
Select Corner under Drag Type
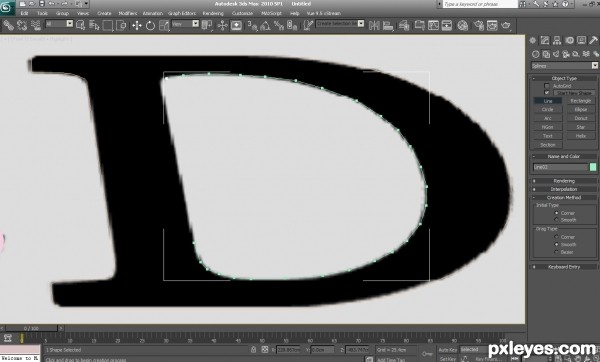556,237
